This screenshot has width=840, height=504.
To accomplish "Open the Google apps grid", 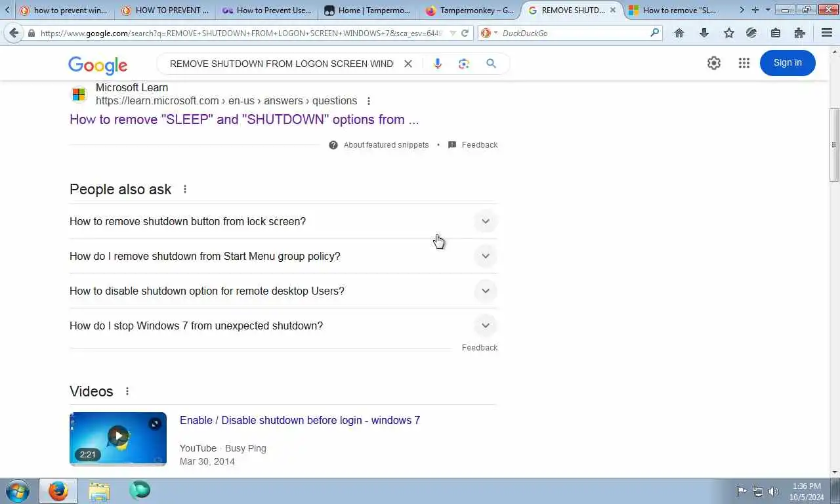I will pos(744,63).
